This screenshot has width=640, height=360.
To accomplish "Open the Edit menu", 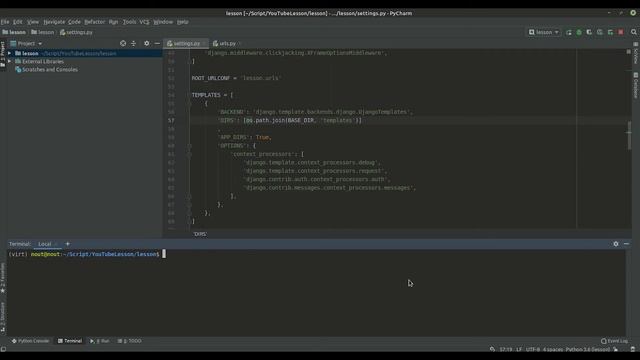I will pyautogui.click(x=18, y=22).
